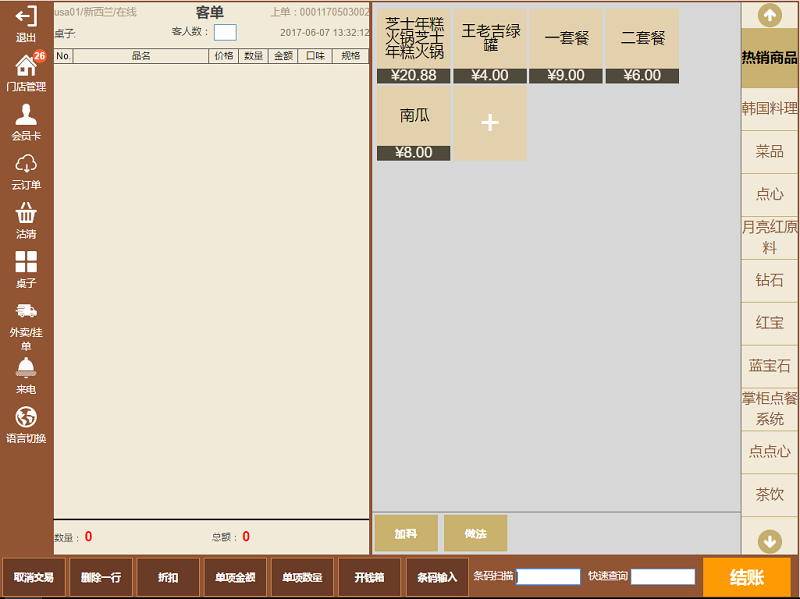800x599 pixels.
Task: Select the 点心 category tab
Action: click(x=769, y=194)
